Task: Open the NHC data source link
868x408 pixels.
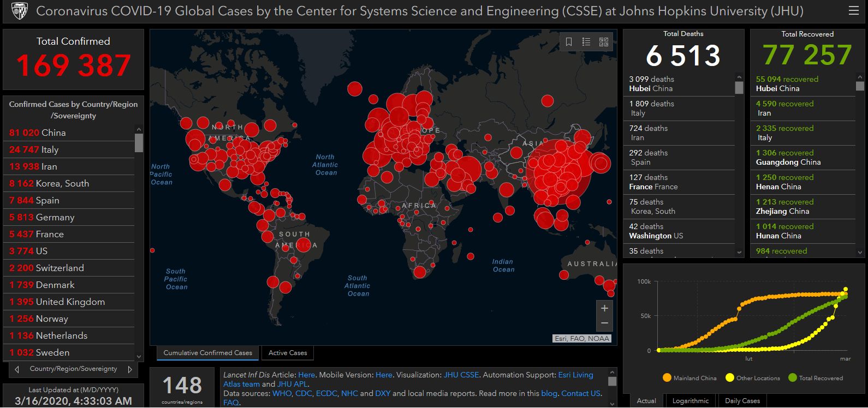Action: coord(349,393)
